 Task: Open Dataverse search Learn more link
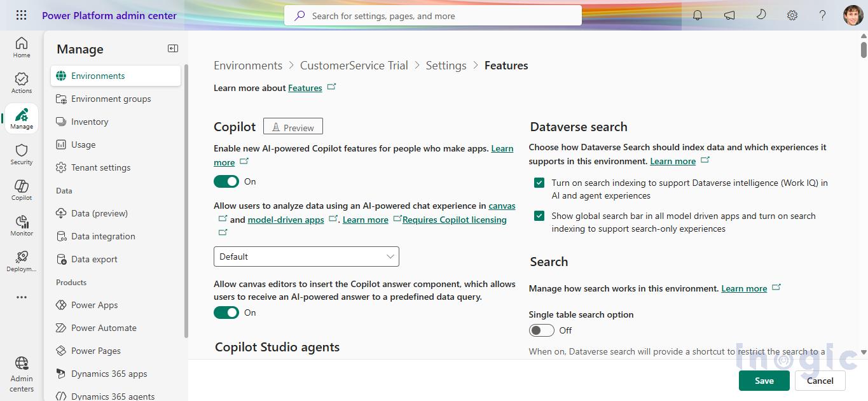[673, 161]
